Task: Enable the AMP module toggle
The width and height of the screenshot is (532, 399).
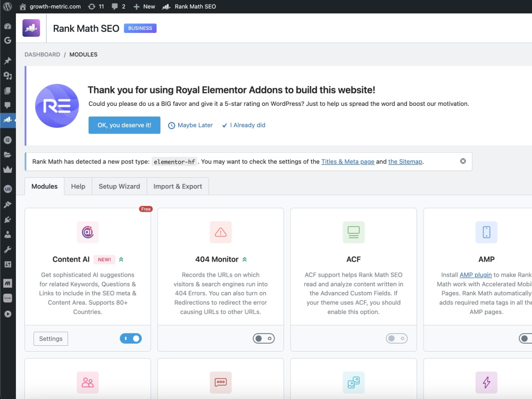Action: point(525,338)
